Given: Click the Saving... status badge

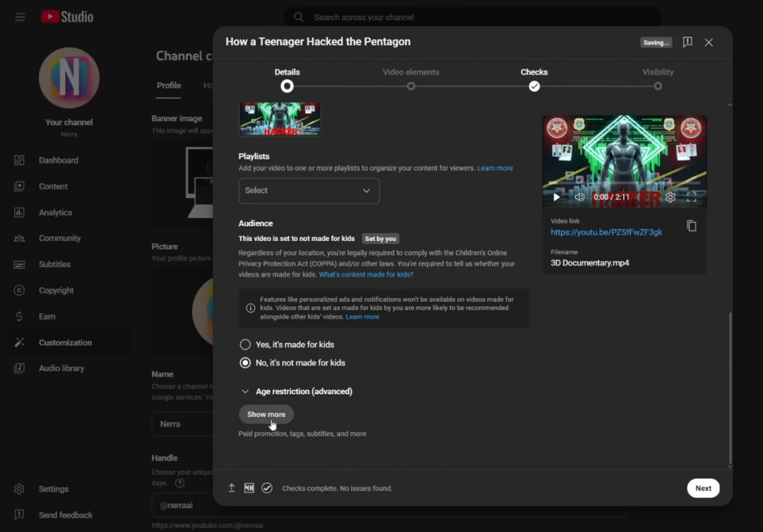Looking at the screenshot, I should [656, 42].
